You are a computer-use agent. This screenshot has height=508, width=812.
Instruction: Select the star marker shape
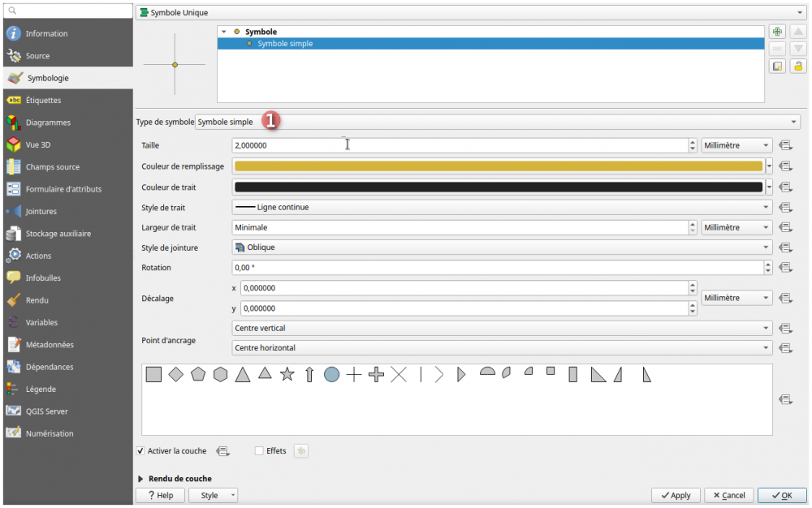[x=287, y=374]
